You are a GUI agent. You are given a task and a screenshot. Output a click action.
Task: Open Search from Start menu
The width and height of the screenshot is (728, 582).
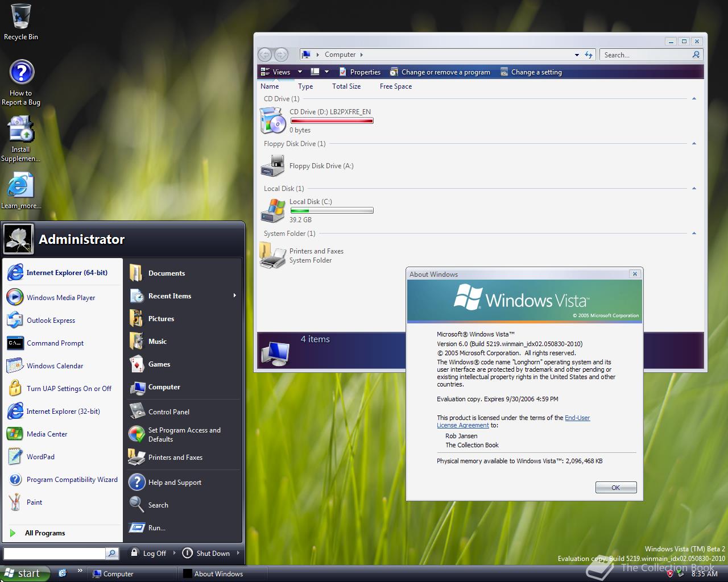coord(183,505)
